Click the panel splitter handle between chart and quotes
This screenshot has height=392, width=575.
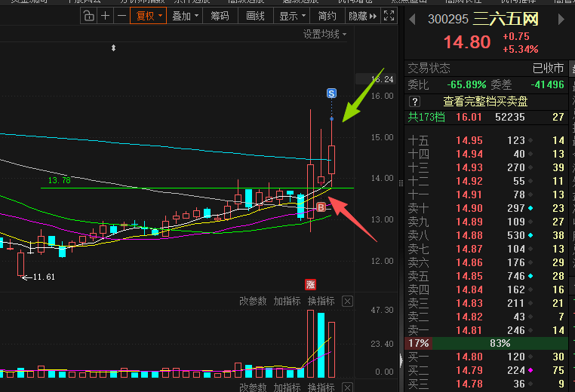point(401,183)
